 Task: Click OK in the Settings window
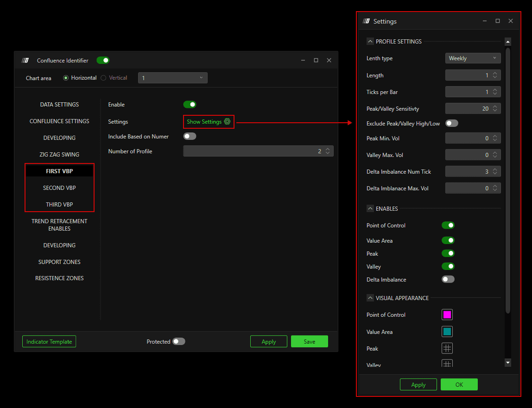(x=459, y=384)
